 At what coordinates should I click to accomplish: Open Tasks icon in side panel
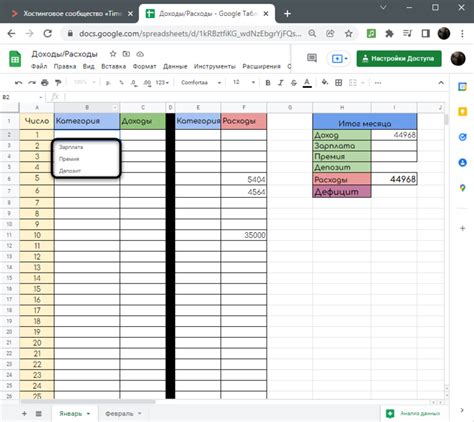coord(462,137)
